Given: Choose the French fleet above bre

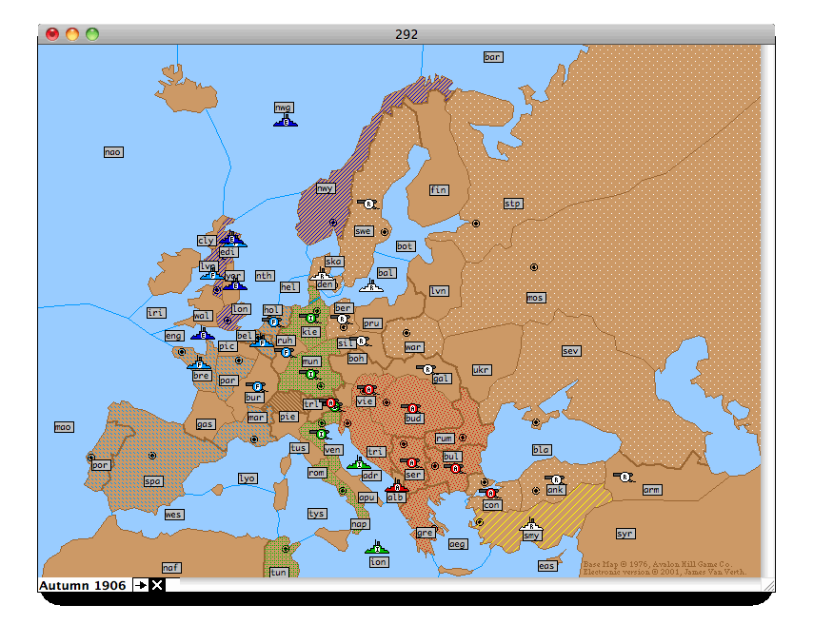Looking at the screenshot, I should click(199, 363).
